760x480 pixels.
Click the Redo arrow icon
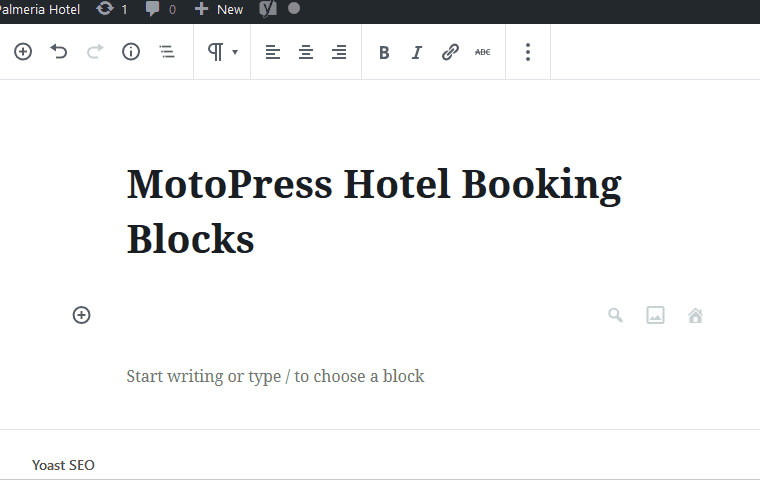click(95, 51)
